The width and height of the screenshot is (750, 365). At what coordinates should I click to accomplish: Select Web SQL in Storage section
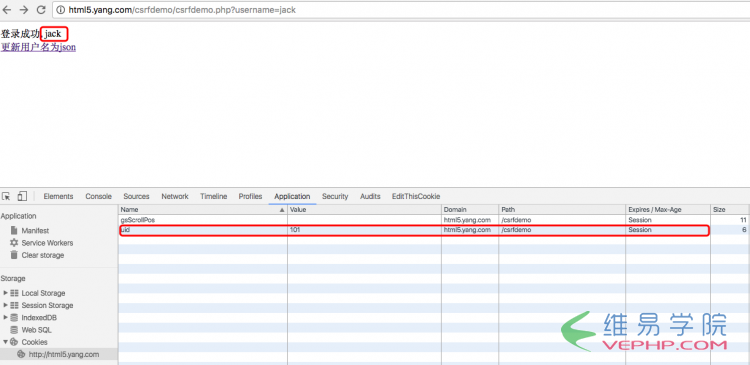click(x=31, y=330)
